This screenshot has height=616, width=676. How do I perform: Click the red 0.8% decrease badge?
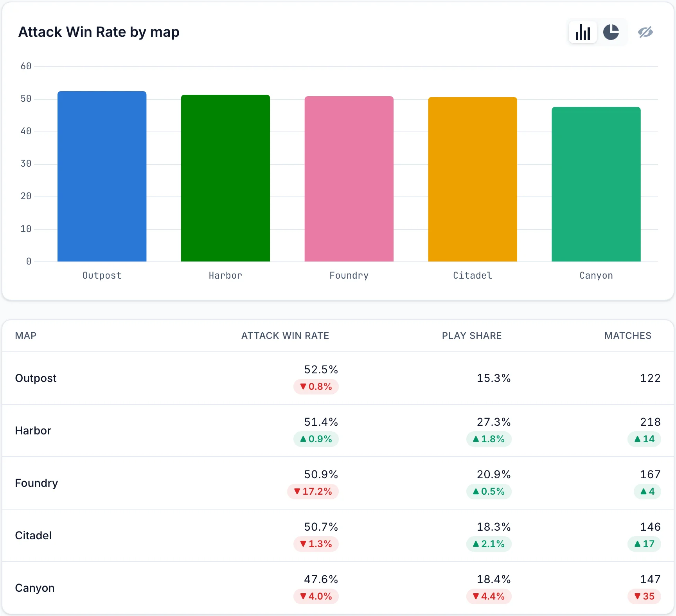coord(316,387)
